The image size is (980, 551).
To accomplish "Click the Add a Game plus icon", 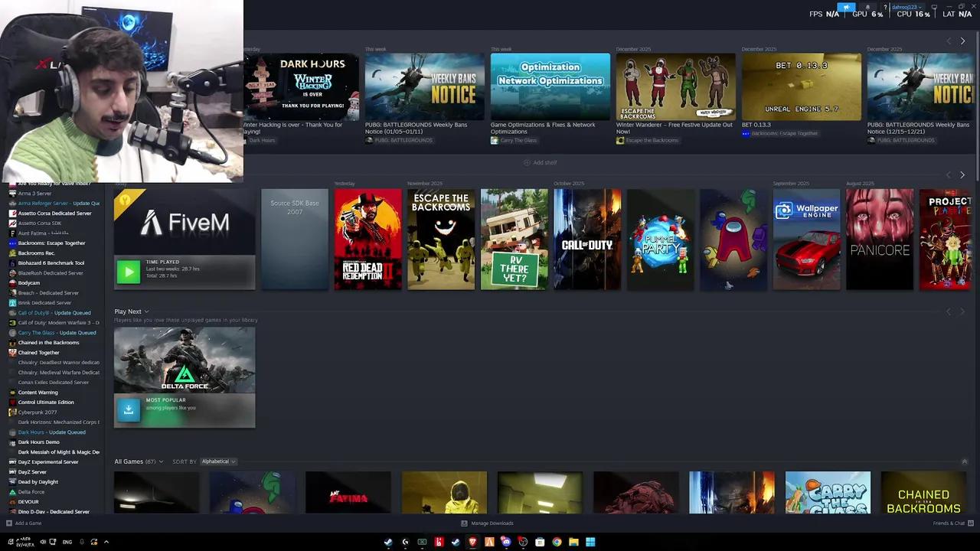I will coord(9,523).
